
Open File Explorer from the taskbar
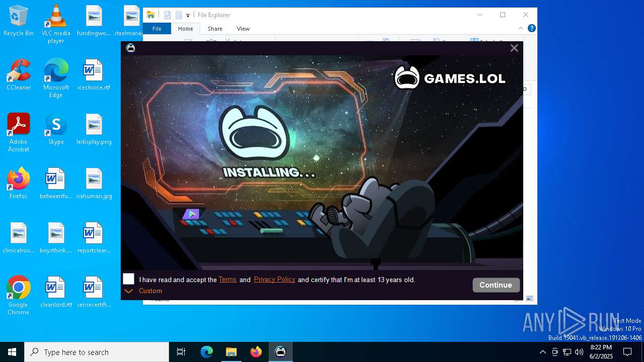click(x=231, y=352)
